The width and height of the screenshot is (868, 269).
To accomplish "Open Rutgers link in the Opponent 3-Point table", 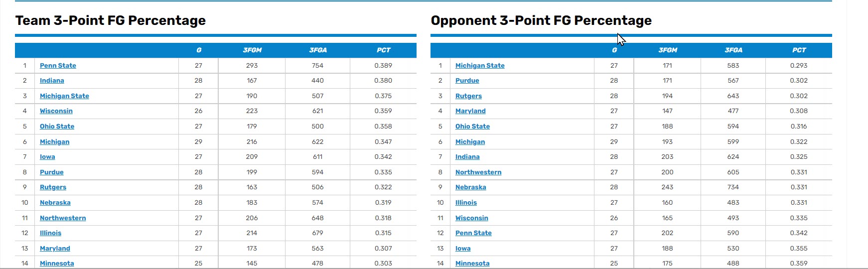I will (468, 96).
